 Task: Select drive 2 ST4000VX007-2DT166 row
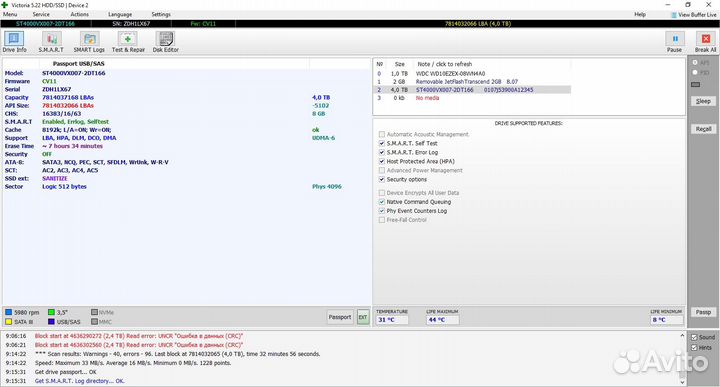[472, 90]
